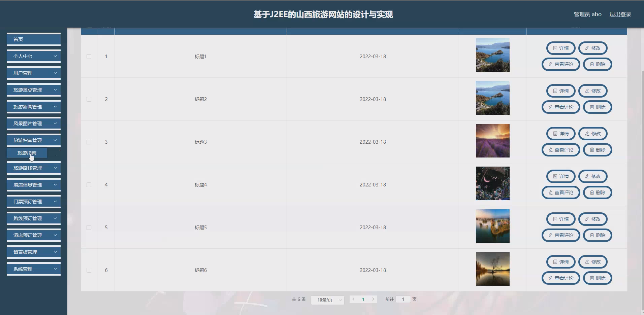
Task: Click 退出登录 to log out
Action: point(620,14)
